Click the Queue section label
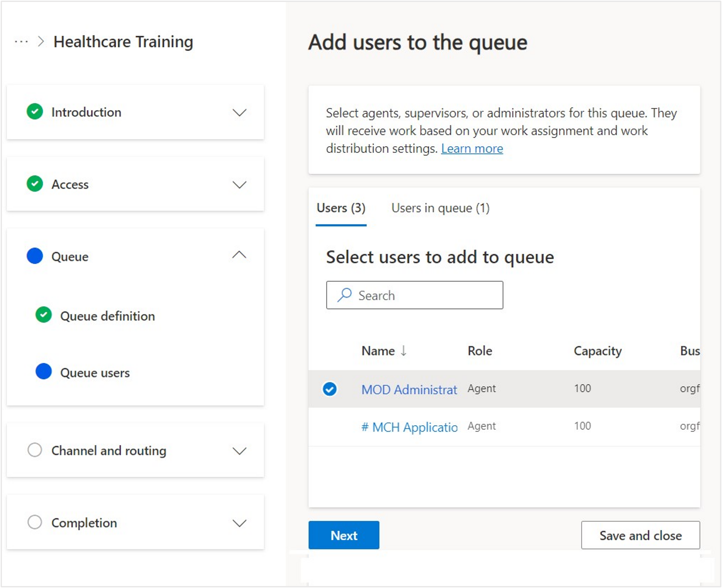Image resolution: width=722 pixels, height=588 pixels. point(70,257)
